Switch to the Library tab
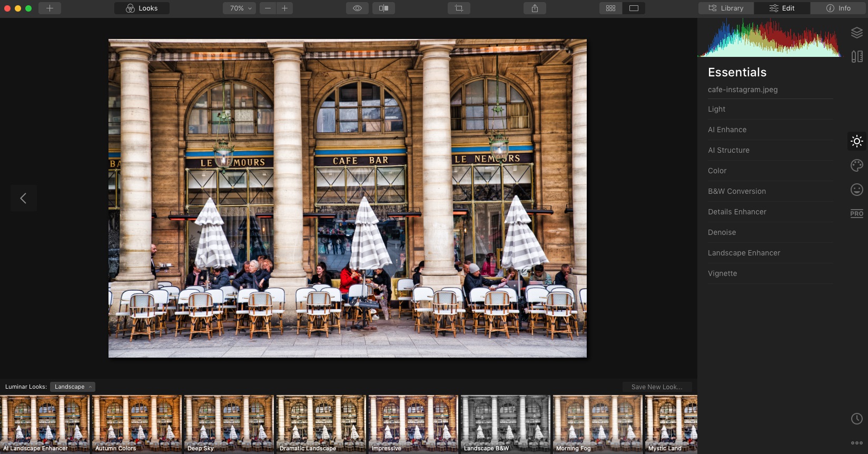 pyautogui.click(x=726, y=8)
